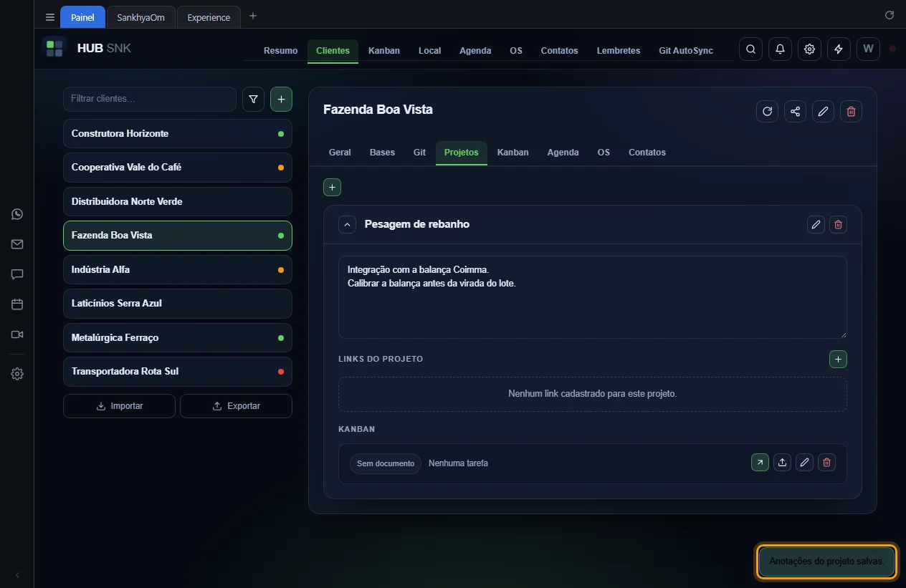The width and height of the screenshot is (906, 588).
Task: Open the chat bubble icon in the sidebar
Action: (x=17, y=274)
